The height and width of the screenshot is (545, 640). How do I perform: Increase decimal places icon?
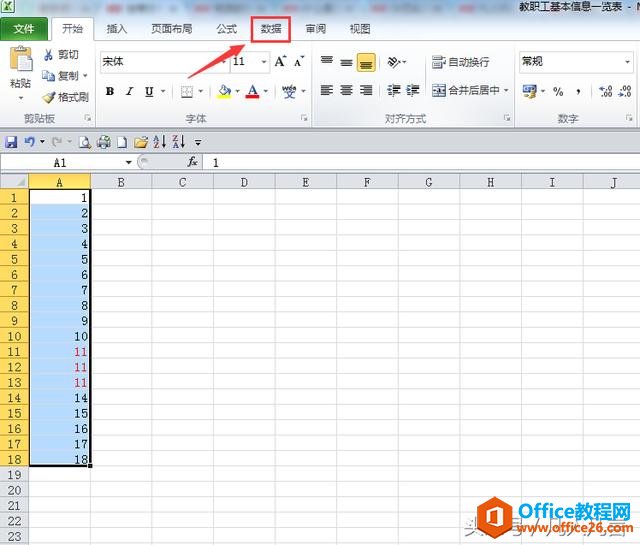[605, 91]
